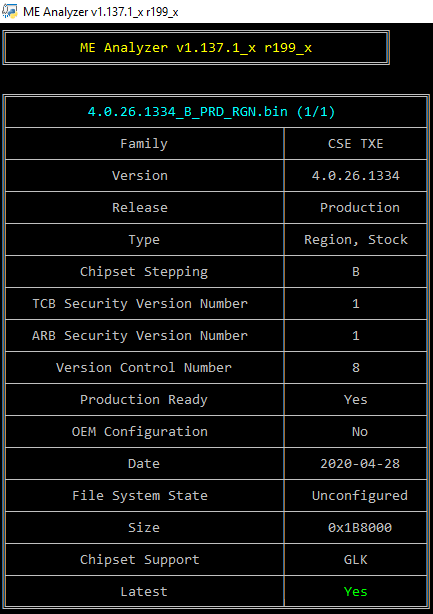Image resolution: width=433 pixels, height=614 pixels.
Task: Click the Region, Stock type value
Action: [356, 240]
